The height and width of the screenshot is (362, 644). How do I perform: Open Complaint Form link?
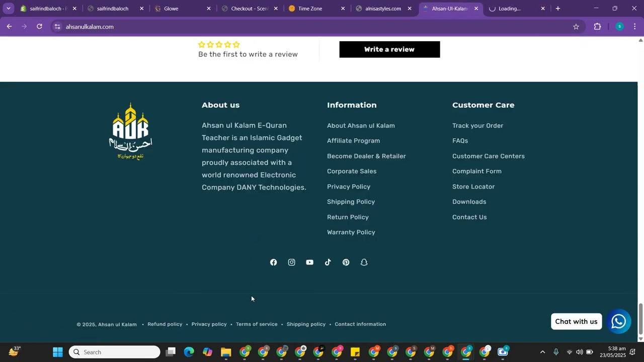[477, 171]
